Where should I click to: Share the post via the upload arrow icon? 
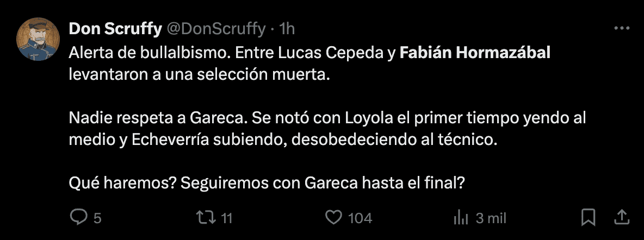click(621, 217)
